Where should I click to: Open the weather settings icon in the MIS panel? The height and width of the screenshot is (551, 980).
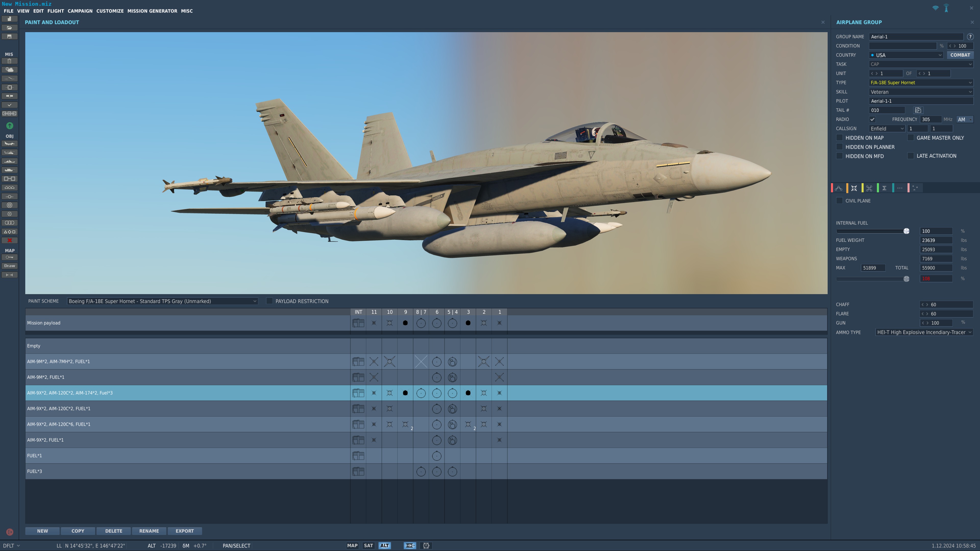9,70
